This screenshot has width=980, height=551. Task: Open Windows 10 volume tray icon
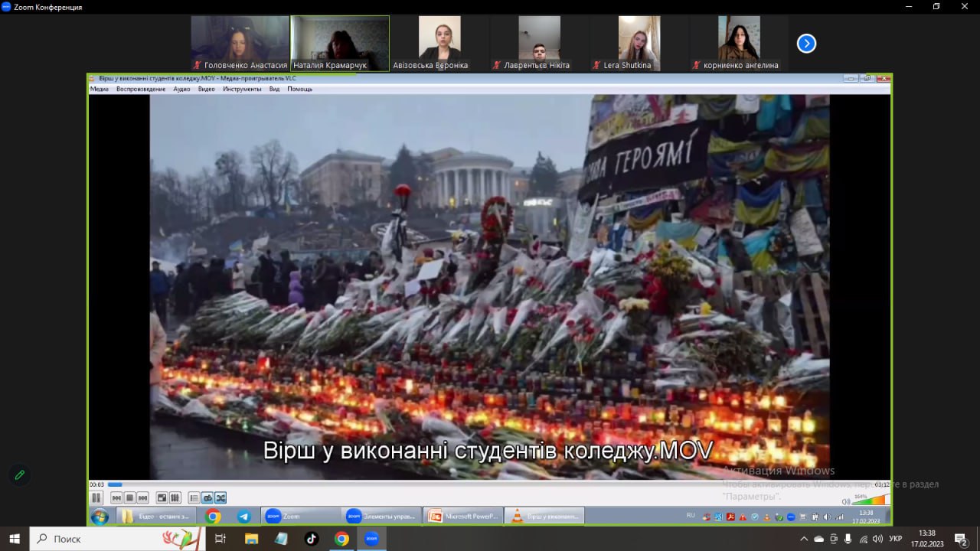pyautogui.click(x=877, y=539)
